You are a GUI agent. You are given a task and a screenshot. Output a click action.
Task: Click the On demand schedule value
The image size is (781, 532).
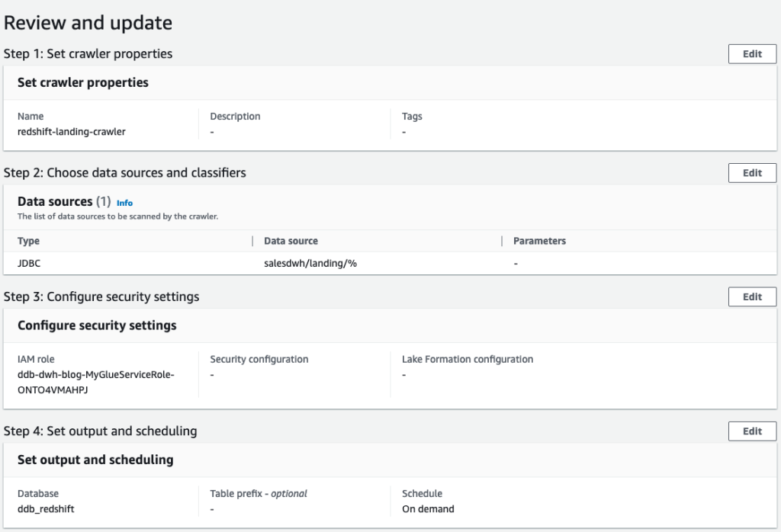pyautogui.click(x=428, y=508)
